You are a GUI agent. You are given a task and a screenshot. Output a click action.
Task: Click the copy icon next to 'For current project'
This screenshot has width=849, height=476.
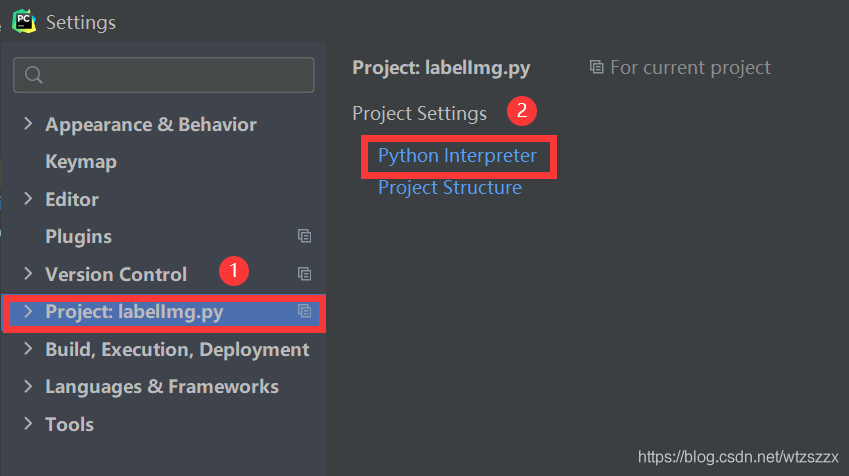pos(597,68)
